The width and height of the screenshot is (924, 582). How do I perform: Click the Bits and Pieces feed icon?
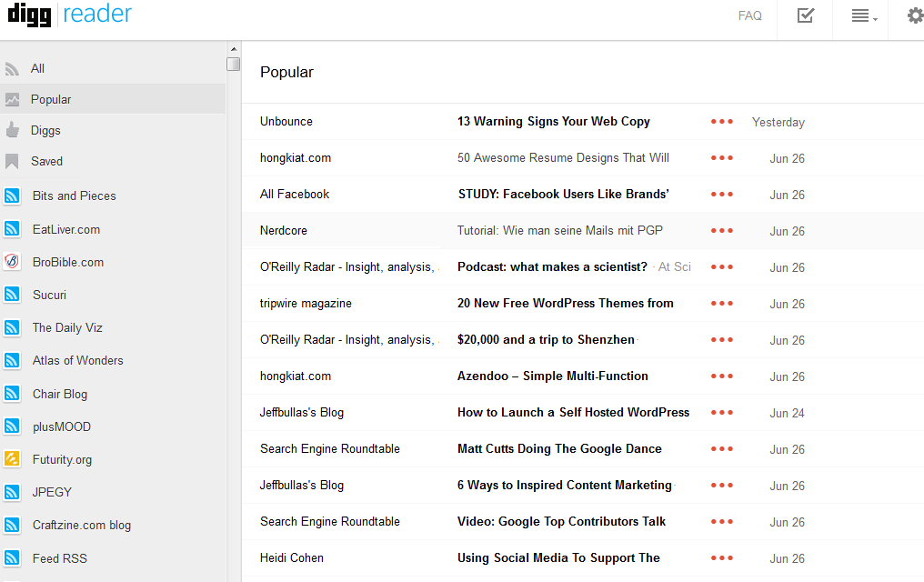tap(12, 196)
